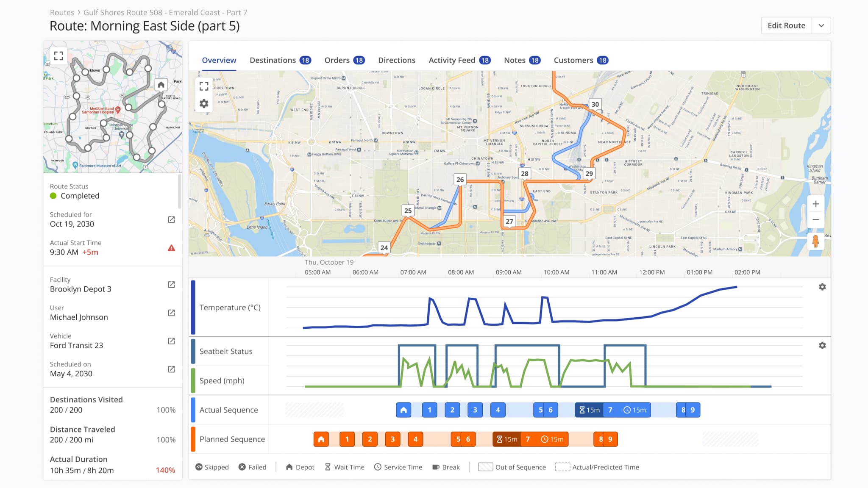Screen dimensions: 868x488
Task: Click the Actual Start Time warning triangle
Action: 171,248
